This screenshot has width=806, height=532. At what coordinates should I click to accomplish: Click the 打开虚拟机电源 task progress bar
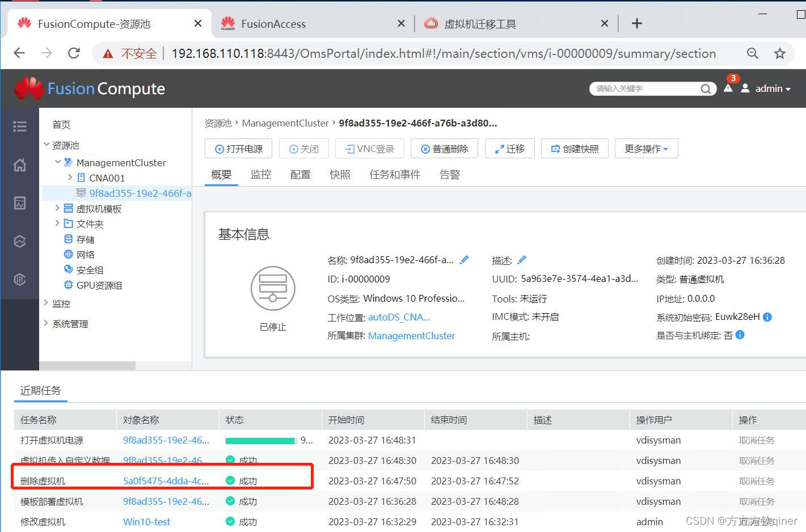tap(261, 441)
